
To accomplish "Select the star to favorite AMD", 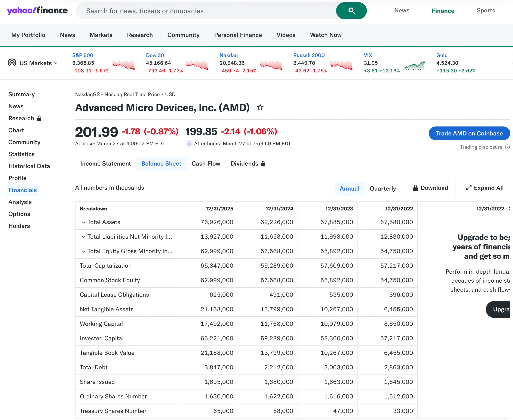I will pyautogui.click(x=260, y=107).
